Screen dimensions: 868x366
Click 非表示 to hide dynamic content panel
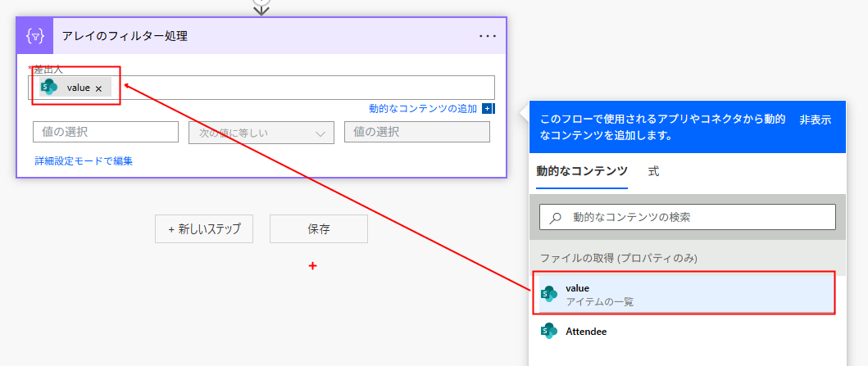coord(815,120)
